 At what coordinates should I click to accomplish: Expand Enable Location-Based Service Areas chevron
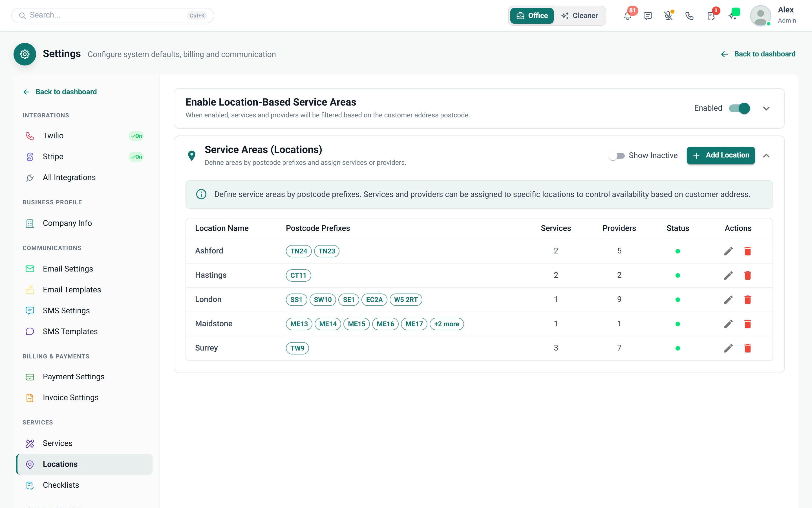[x=766, y=108]
